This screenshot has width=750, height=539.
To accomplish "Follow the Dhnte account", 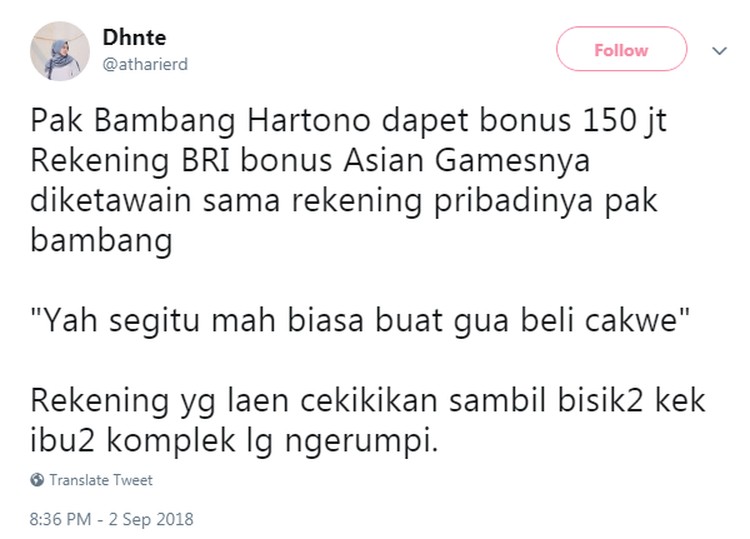I will (x=621, y=49).
